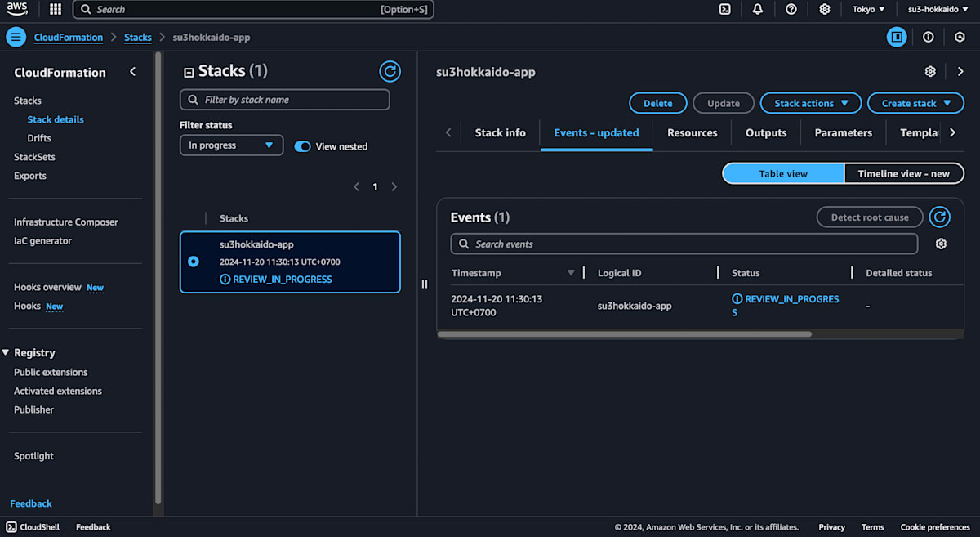Image resolution: width=980 pixels, height=537 pixels.
Task: Open Hooks overview
Action: [47, 287]
